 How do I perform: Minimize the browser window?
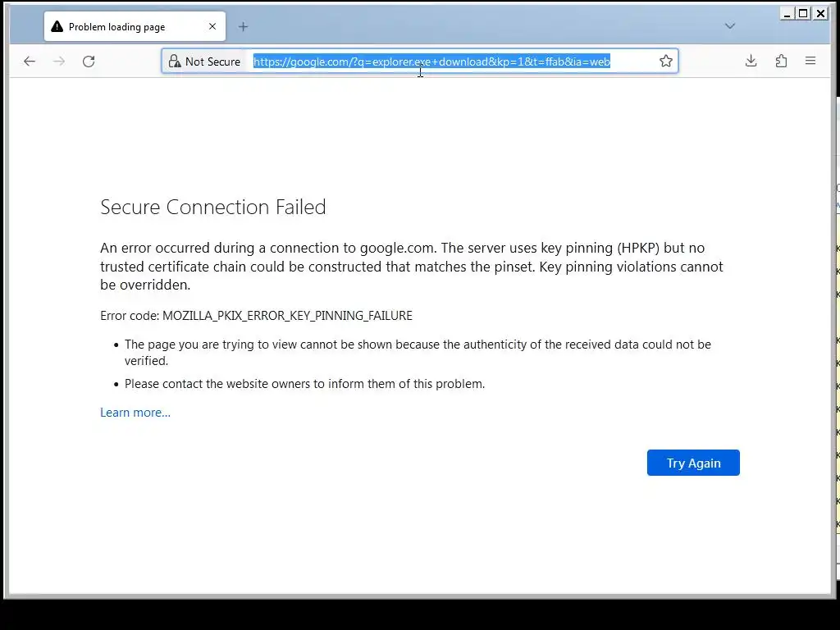pyautogui.click(x=787, y=13)
